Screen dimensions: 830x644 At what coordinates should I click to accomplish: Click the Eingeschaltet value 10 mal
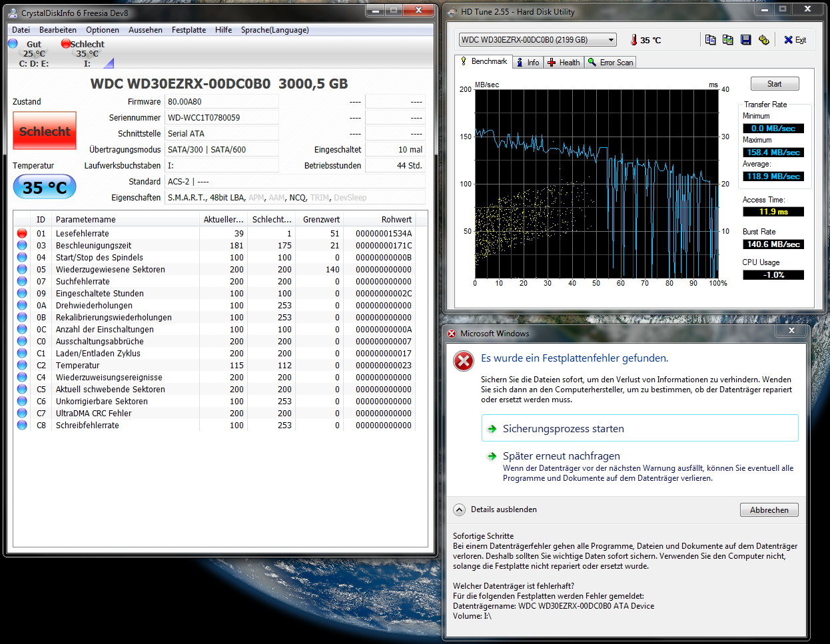(395, 150)
